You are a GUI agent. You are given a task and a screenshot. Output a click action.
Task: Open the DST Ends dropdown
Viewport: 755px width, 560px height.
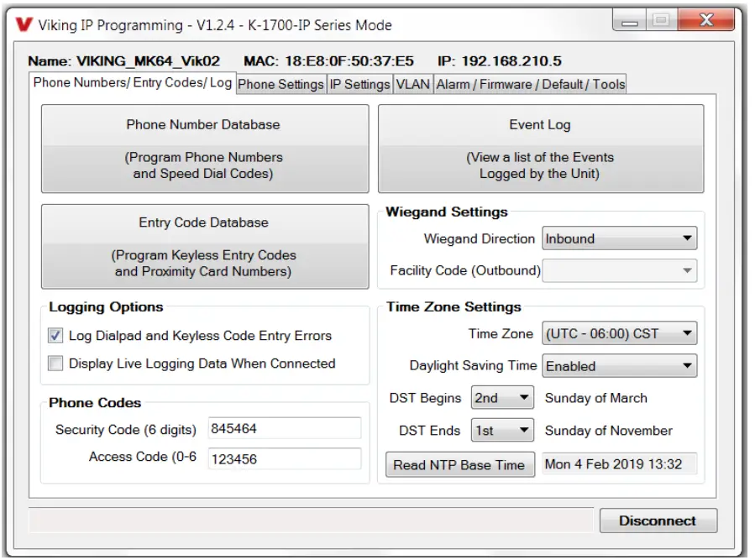coord(502,430)
